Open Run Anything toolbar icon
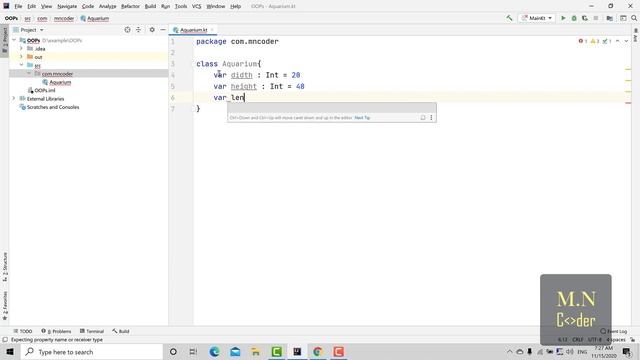 pyautogui.click(x=623, y=18)
